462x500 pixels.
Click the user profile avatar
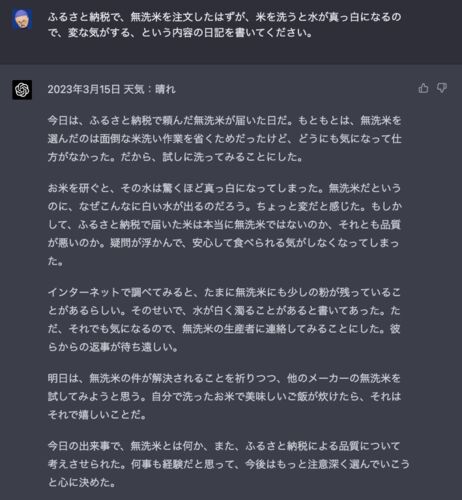click(22, 20)
